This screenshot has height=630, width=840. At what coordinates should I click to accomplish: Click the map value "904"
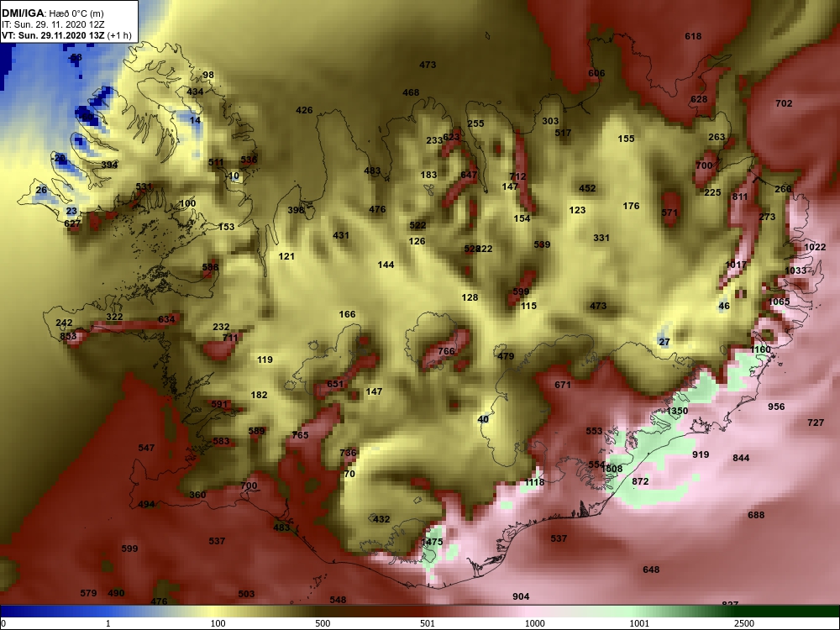point(521,596)
